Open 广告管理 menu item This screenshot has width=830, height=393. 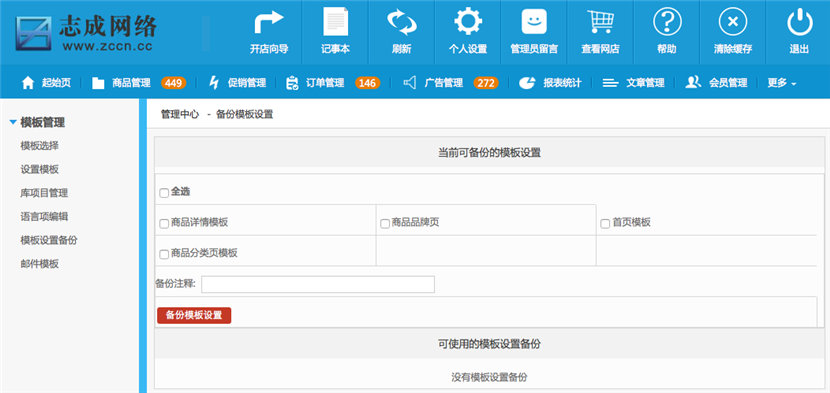point(444,83)
